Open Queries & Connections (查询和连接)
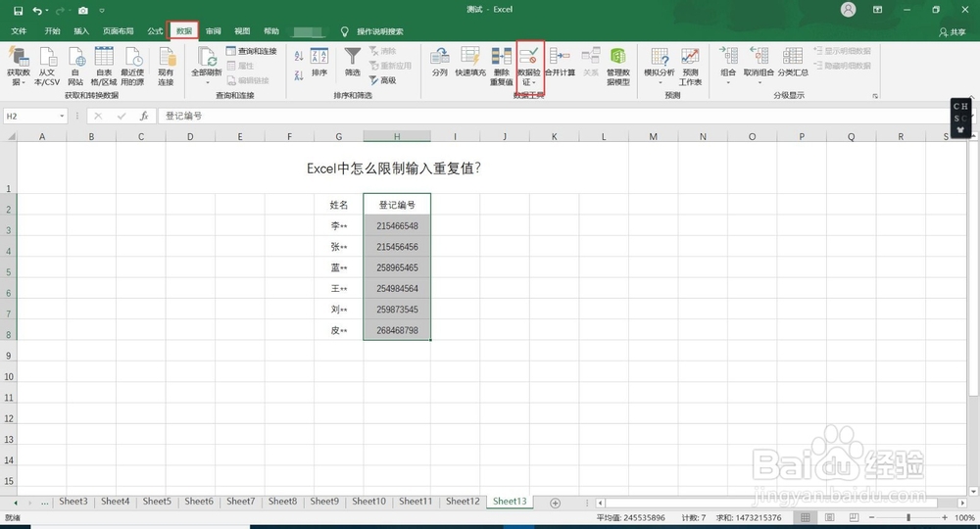Viewport: 980px width, 529px height. [251, 51]
